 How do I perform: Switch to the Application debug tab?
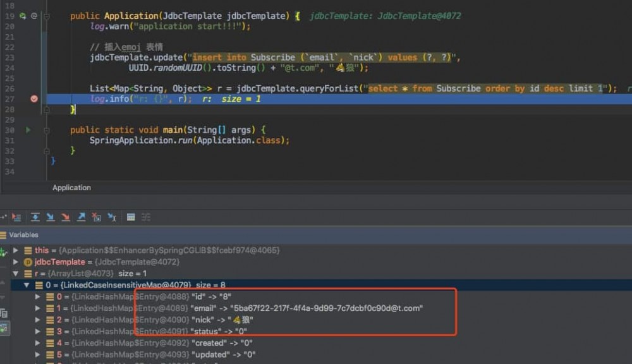71,188
